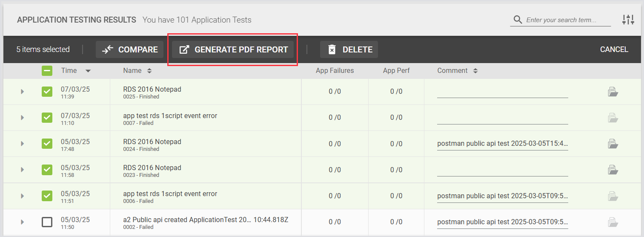Screen dimensions: 644x237
Task: Check the 05/03/25 11:50 test checkbox
Action: tap(47, 222)
